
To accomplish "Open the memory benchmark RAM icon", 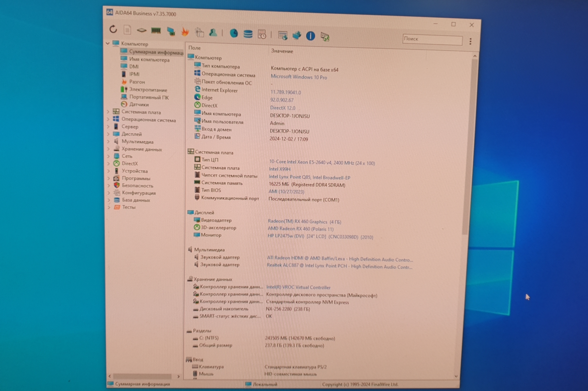I will point(156,31).
